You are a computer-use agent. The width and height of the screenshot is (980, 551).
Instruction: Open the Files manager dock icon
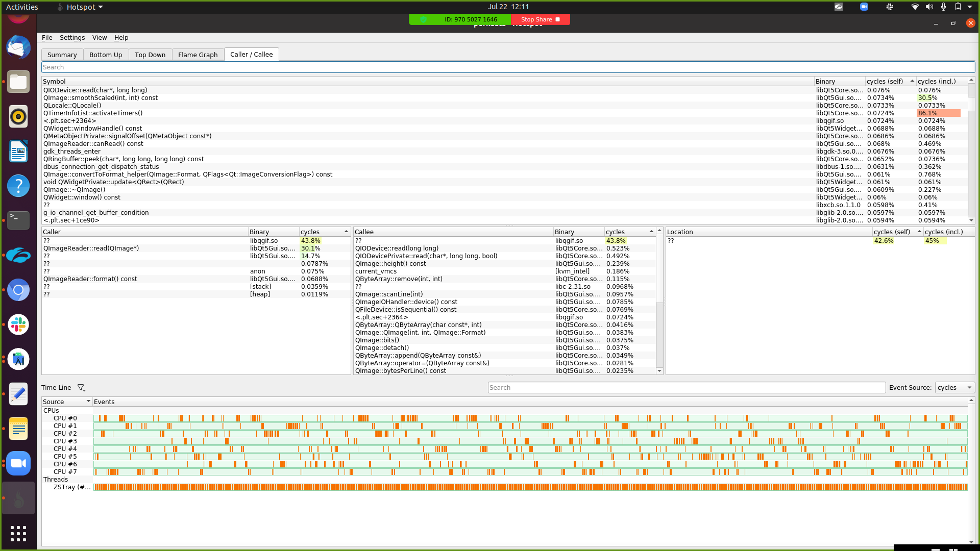point(18,82)
